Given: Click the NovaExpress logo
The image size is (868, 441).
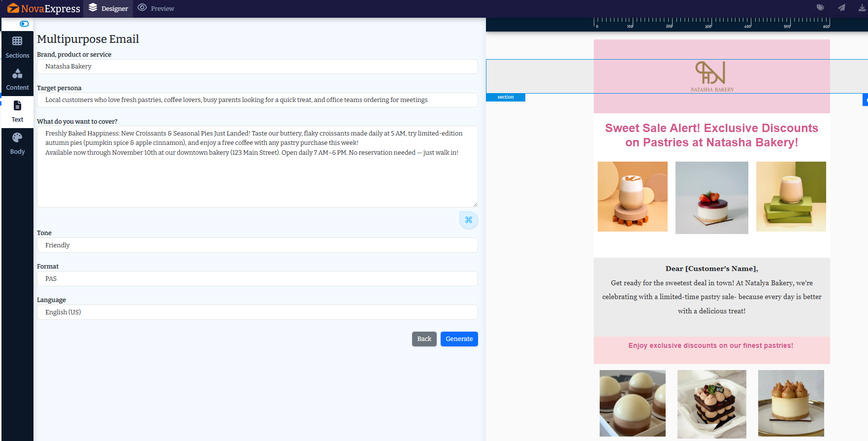Looking at the screenshot, I should coord(43,8).
